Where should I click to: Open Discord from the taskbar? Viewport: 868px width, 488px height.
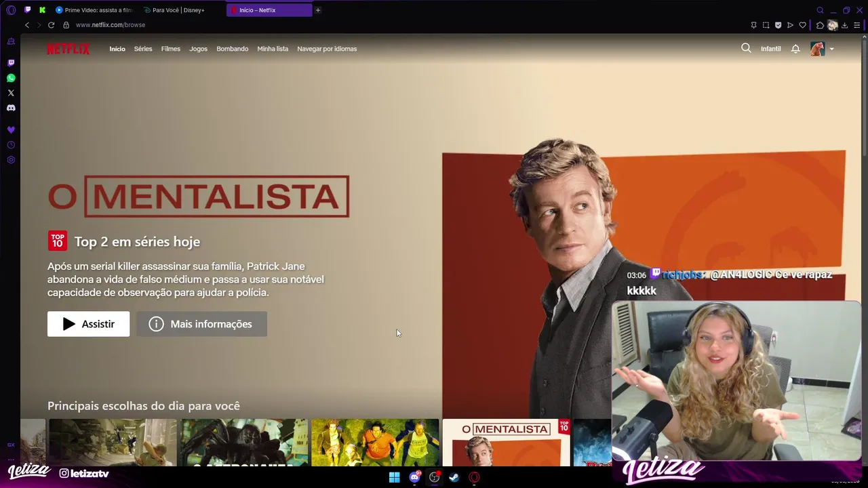point(414,477)
